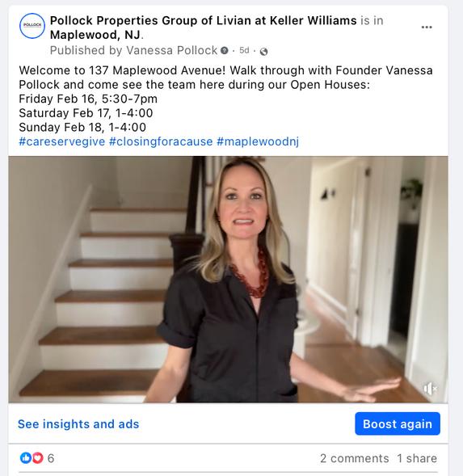The height and width of the screenshot is (476, 463).
Task: Click publisher name Vanessa Pollock
Action: point(171,50)
